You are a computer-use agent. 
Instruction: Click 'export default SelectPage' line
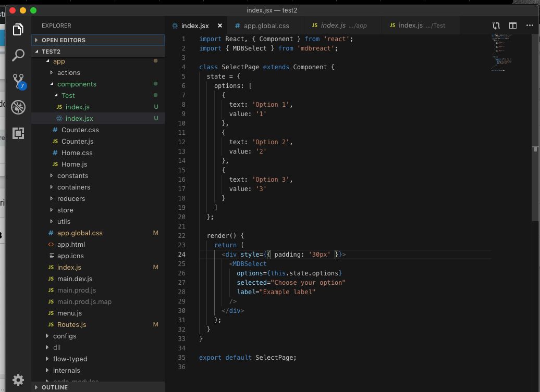[x=248, y=358]
